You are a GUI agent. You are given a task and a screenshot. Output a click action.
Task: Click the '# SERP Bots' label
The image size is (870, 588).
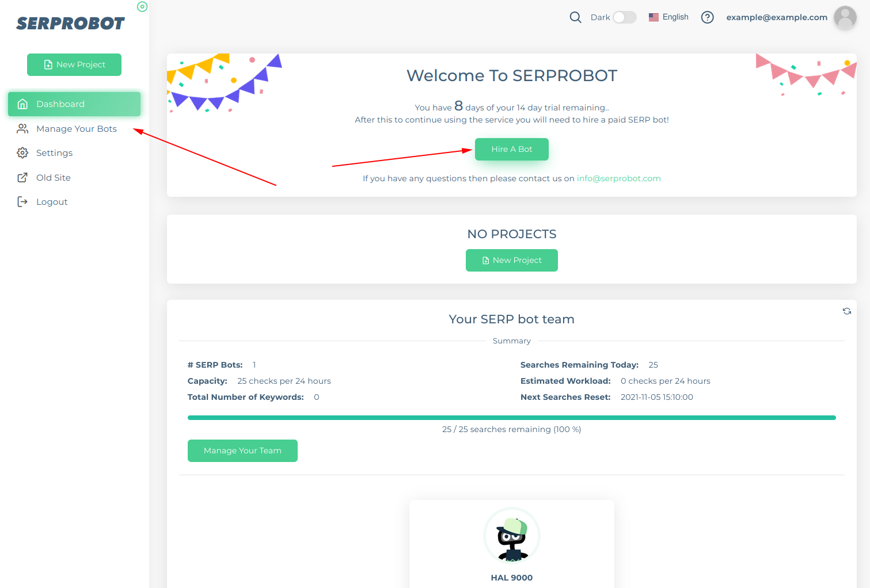click(x=215, y=365)
